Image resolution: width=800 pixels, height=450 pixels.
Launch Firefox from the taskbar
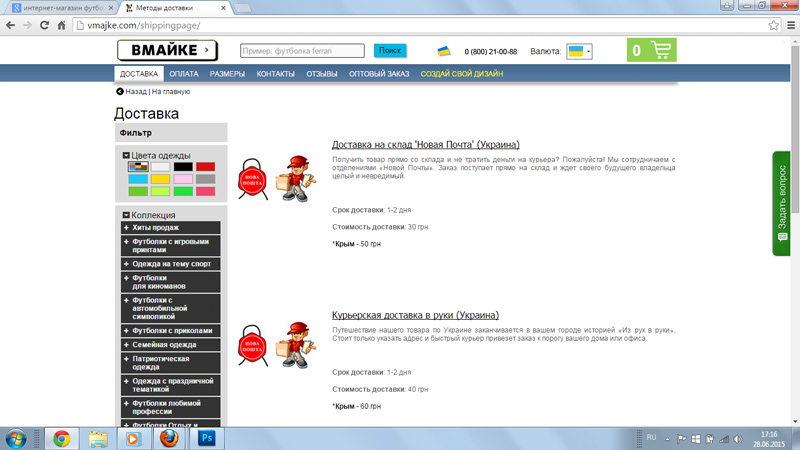[169, 438]
